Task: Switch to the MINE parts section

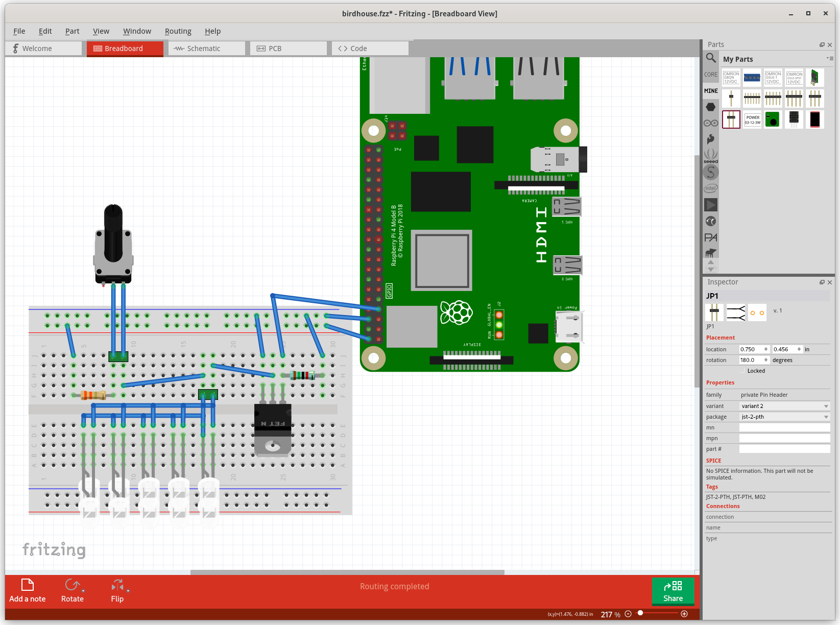Action: [710, 91]
